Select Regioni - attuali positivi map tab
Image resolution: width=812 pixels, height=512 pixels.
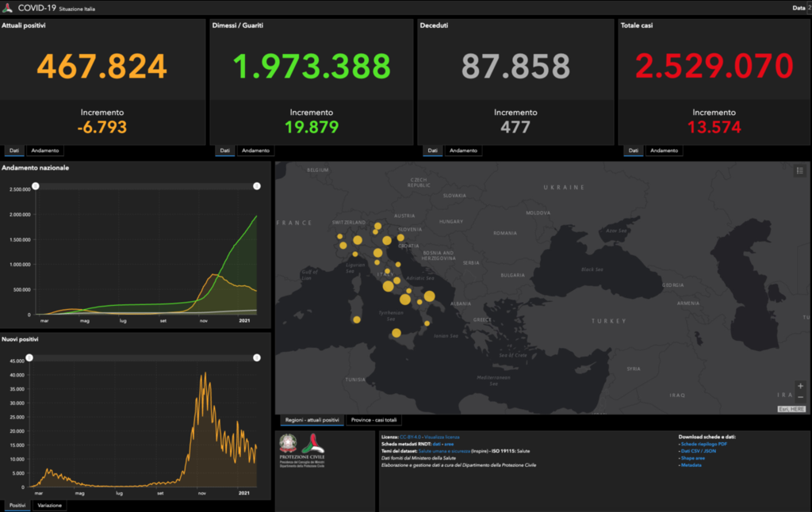tap(312, 420)
